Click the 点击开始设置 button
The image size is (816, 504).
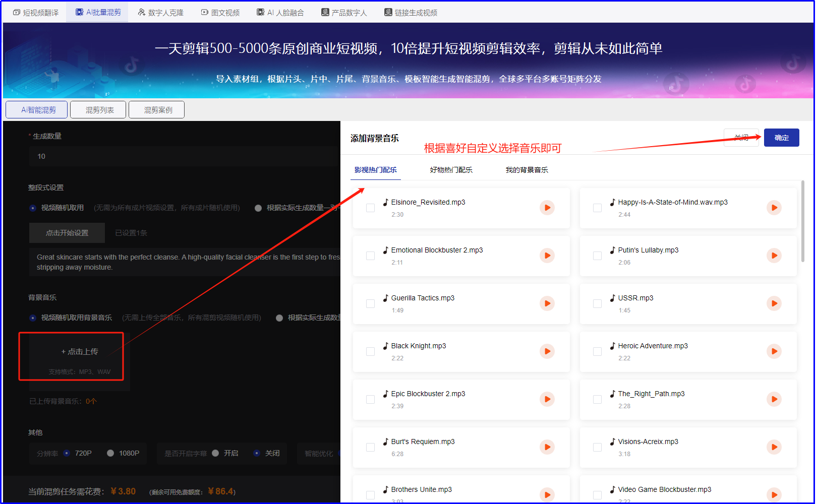pyautogui.click(x=67, y=232)
